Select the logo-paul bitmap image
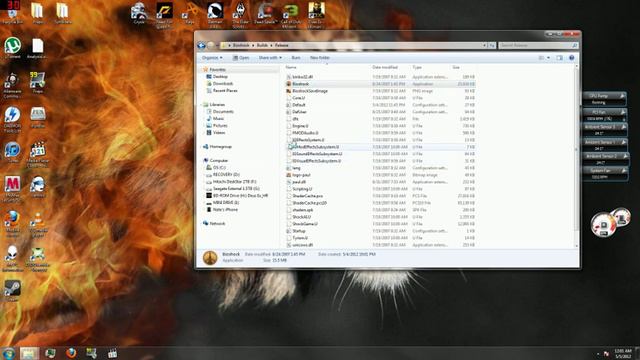Image resolution: width=640 pixels, height=360 pixels. pos(380,175)
